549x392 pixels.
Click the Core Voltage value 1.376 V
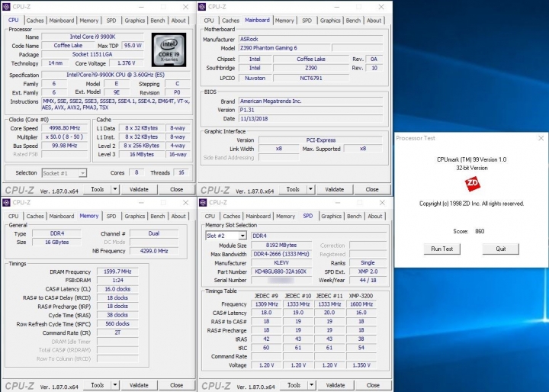[x=127, y=63]
